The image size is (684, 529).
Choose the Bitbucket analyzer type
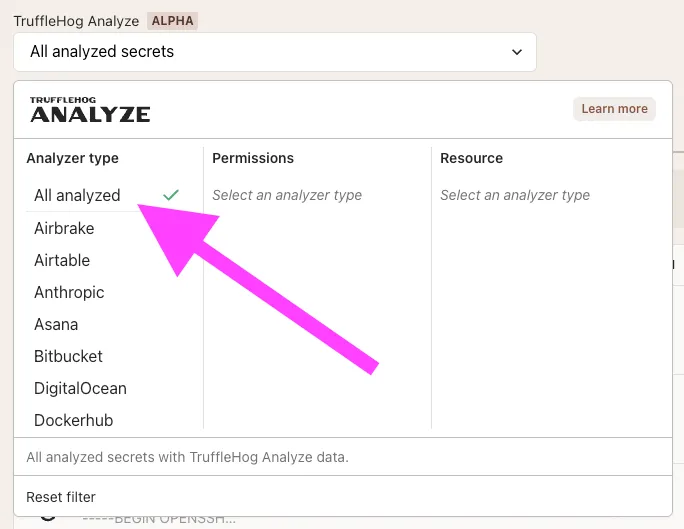point(68,356)
